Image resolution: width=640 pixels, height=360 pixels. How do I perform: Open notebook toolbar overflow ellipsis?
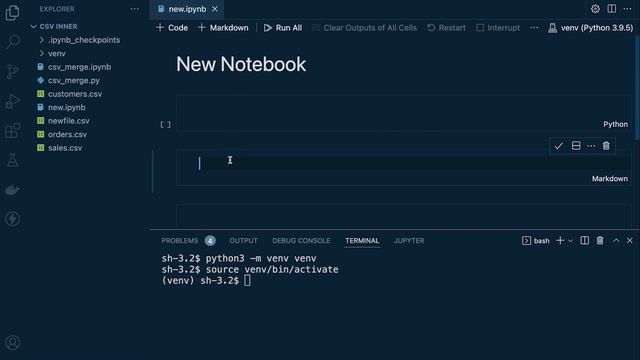coord(534,28)
